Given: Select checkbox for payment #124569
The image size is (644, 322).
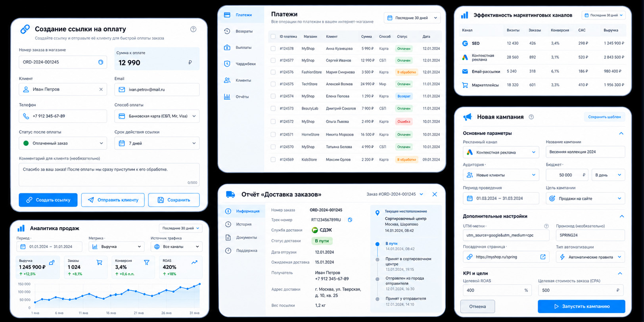Looking at the screenshot, I should tap(273, 159).
